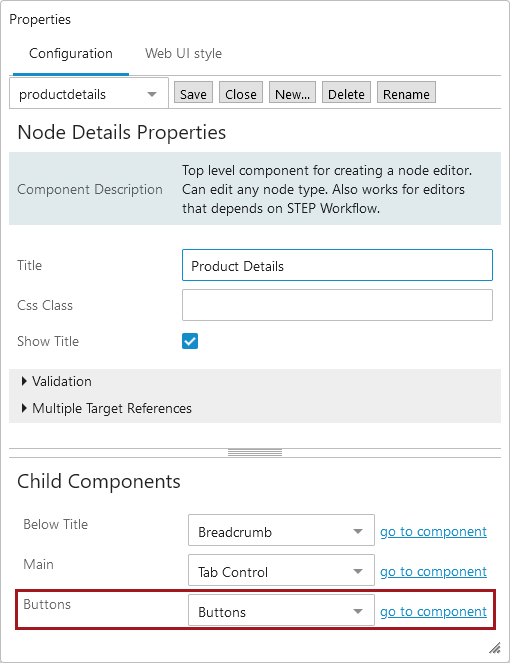The width and height of the screenshot is (510, 663).
Task: Open the Buttons child component dropdown
Action: (281, 610)
